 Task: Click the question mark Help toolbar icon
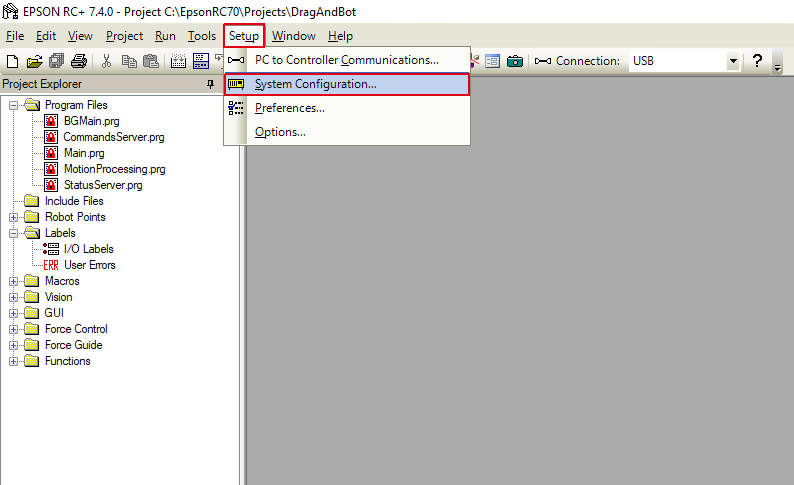coord(757,61)
